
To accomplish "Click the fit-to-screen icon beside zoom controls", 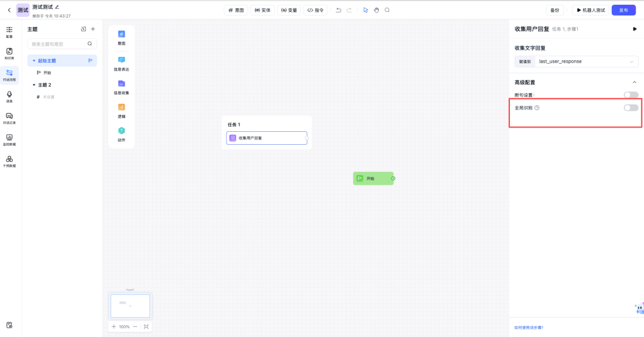I will point(146,326).
